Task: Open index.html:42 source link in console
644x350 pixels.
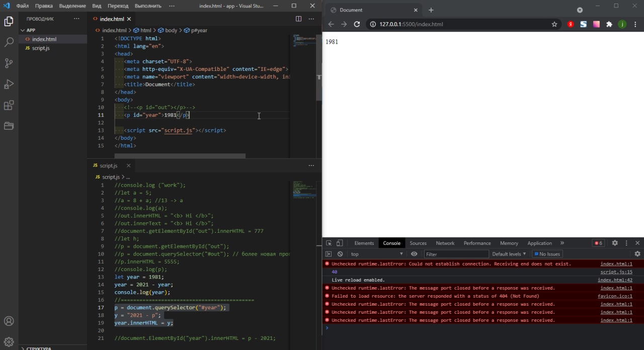Action: point(615,280)
